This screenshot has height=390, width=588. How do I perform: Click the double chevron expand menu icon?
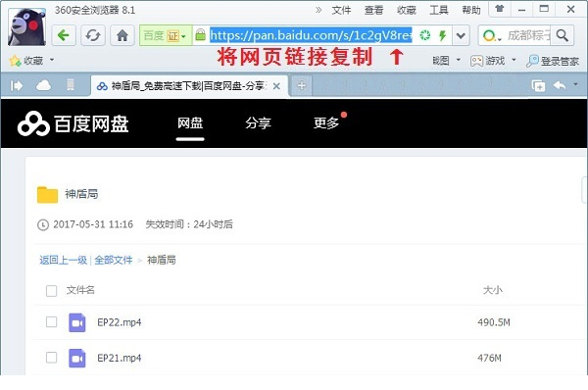(318, 10)
